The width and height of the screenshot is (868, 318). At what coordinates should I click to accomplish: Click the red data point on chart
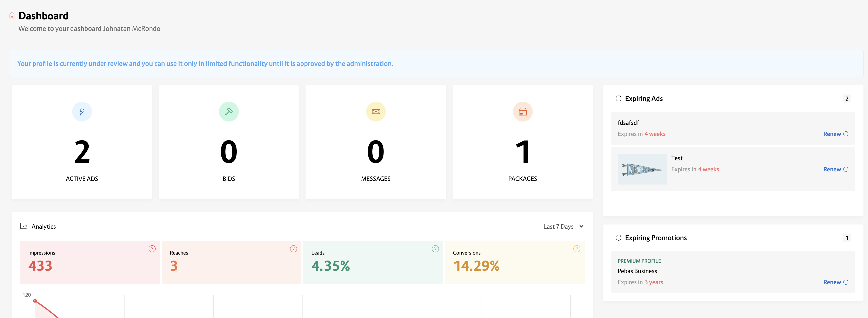point(35,300)
